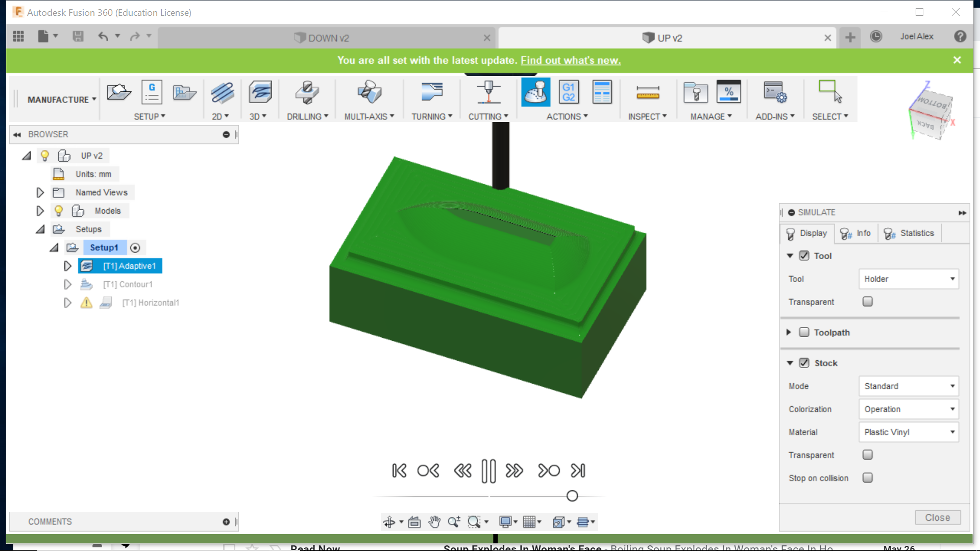The image size is (980, 551).
Task: Enable the Toolpath checkbox
Action: tap(804, 332)
